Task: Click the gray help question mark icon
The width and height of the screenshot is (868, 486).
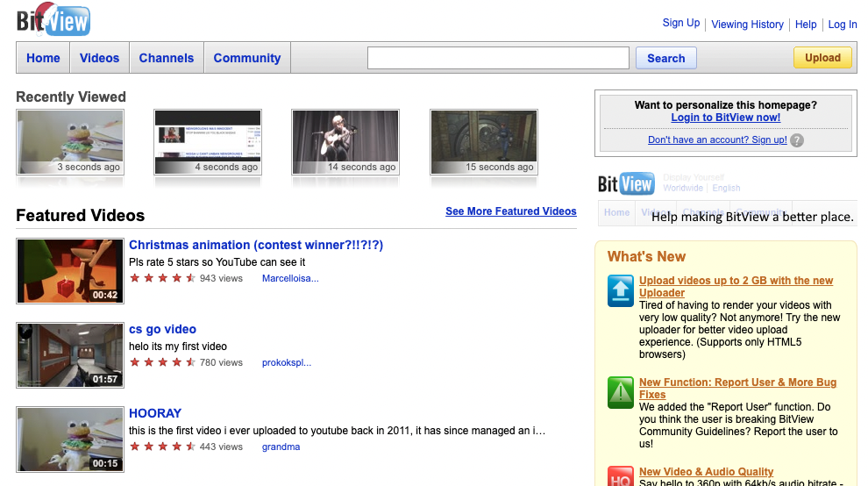Action: 796,140
